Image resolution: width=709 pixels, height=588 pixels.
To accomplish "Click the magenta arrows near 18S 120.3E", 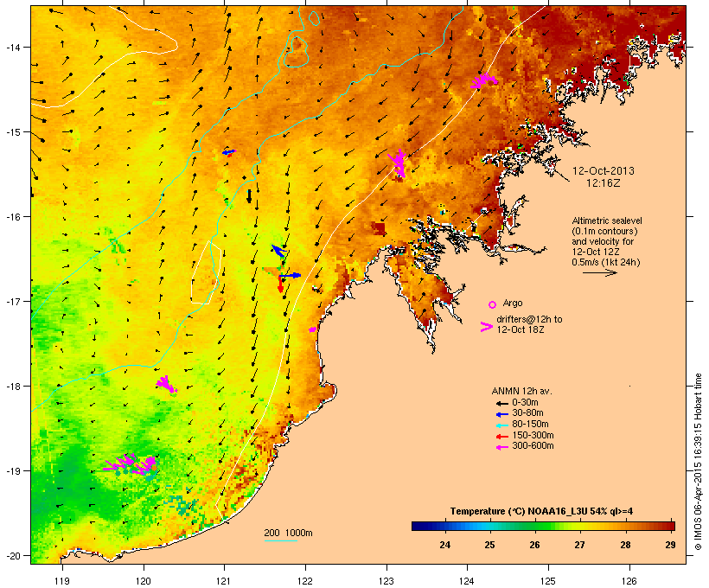I will click(x=166, y=385).
